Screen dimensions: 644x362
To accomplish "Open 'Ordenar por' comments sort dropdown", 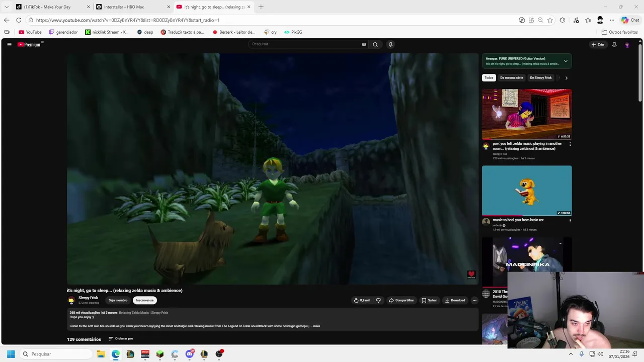I will [x=121, y=338].
